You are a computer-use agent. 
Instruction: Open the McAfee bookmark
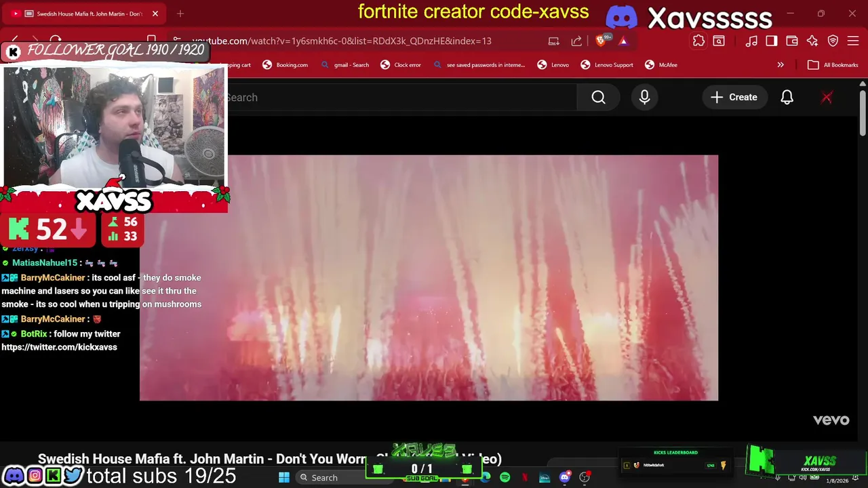pyautogui.click(x=661, y=65)
